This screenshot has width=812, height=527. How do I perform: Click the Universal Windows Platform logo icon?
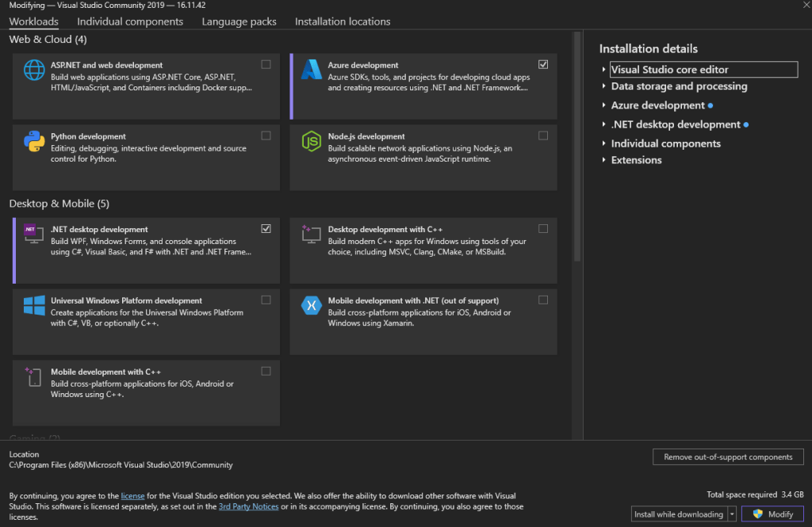tap(34, 306)
